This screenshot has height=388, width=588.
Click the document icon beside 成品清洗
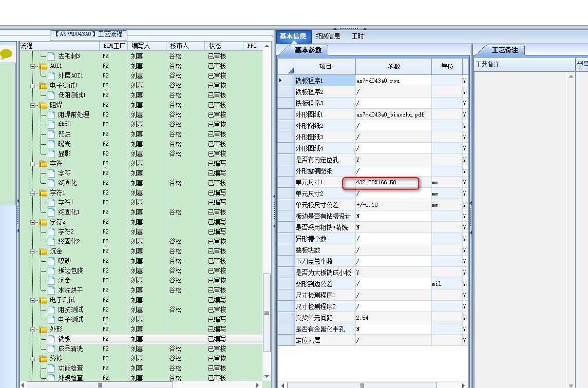[51, 348]
